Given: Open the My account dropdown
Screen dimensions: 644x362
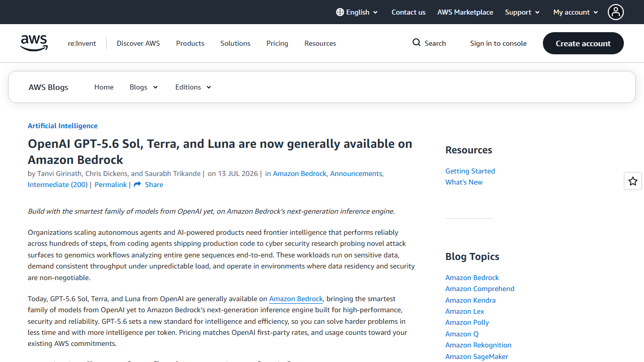Looking at the screenshot, I should click(x=576, y=12).
